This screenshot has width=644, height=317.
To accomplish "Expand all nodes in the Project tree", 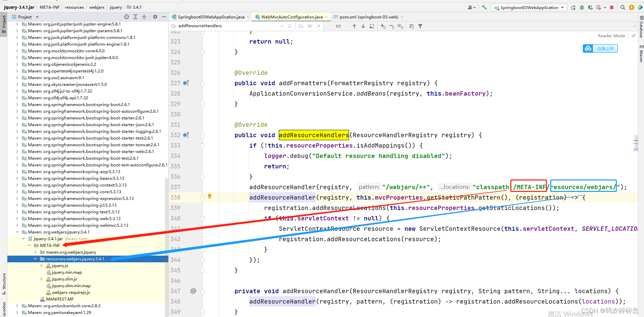I will (135, 17).
